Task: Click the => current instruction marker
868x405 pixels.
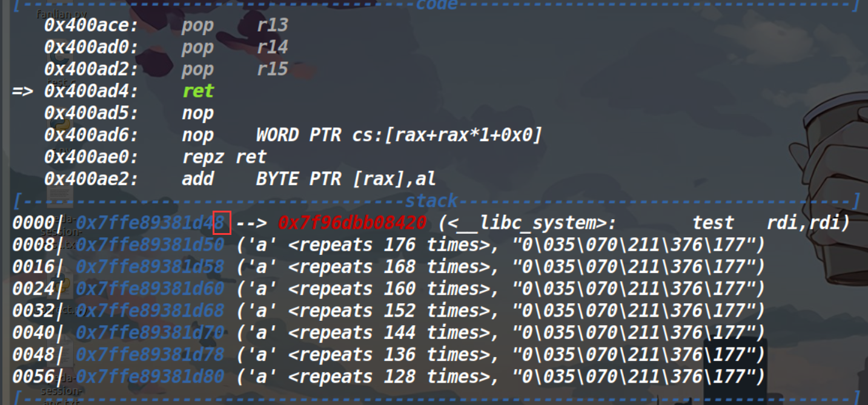Action: point(22,91)
